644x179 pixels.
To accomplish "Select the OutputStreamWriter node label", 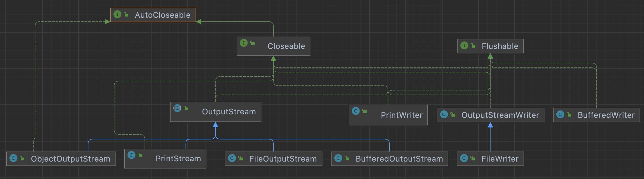I will click(x=500, y=115).
